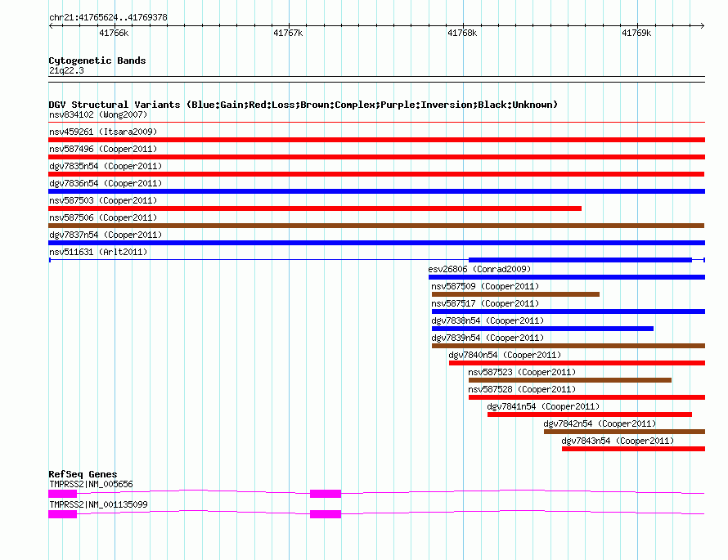Click the dgv7841n54 (Cooper2011) label
The height and width of the screenshot is (560, 728).
coord(543,406)
